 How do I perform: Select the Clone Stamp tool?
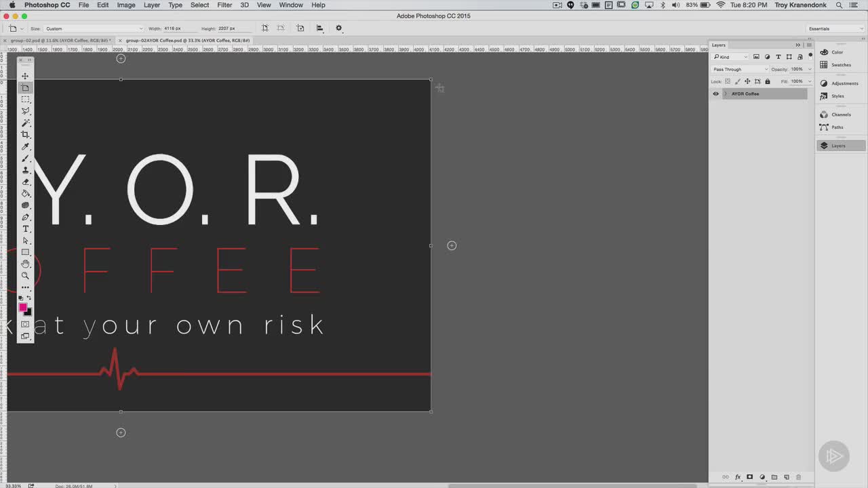tap(25, 170)
